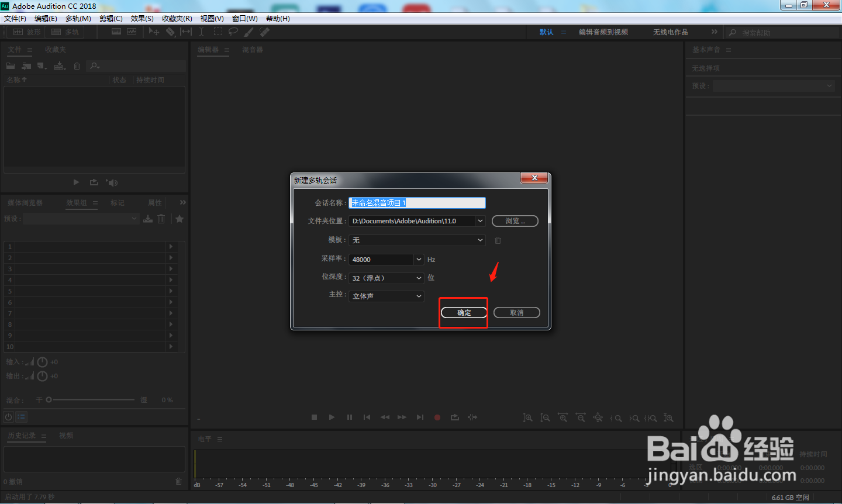Click the Fast Forward button in transport
This screenshot has width=842, height=504.
click(402, 417)
